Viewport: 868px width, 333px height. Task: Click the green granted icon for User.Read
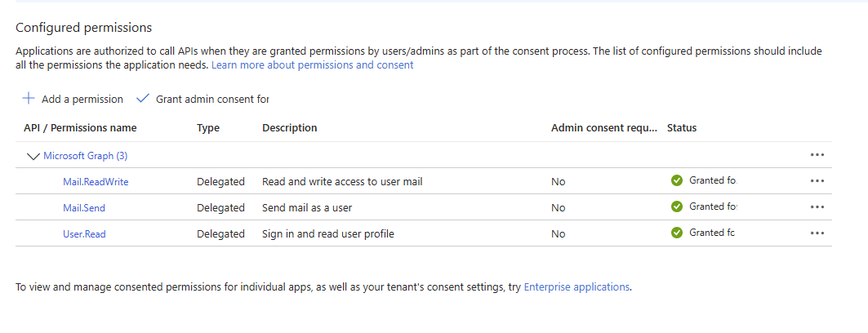(x=676, y=233)
